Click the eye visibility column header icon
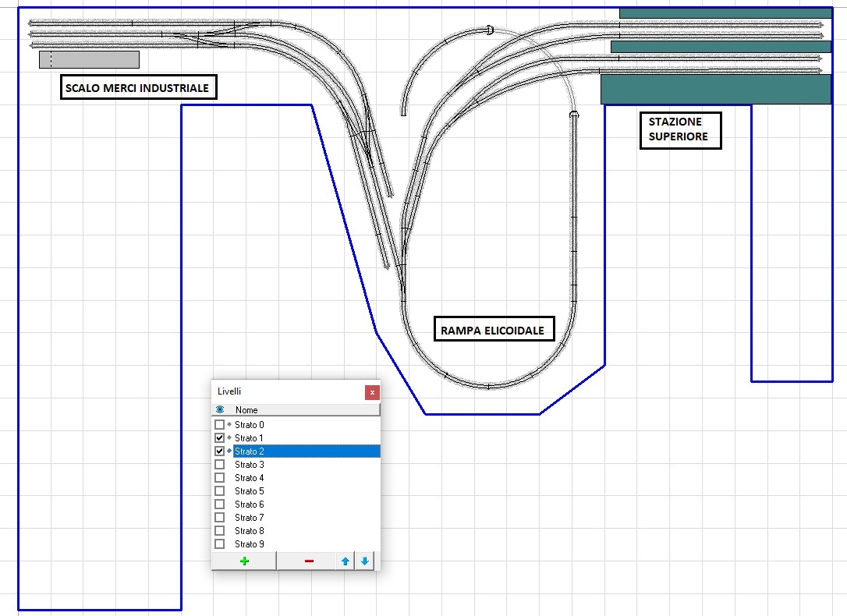847x616 pixels. (x=220, y=410)
